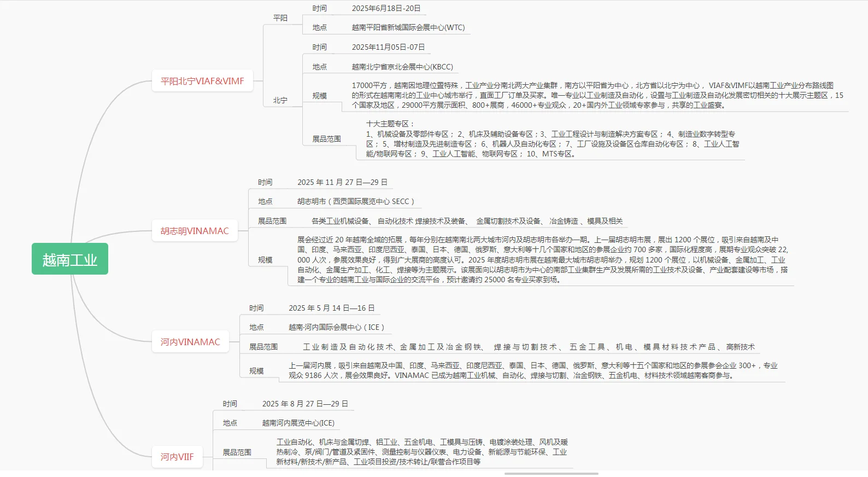
Task: Click the 时间 label under 平阳
Action: point(320,8)
